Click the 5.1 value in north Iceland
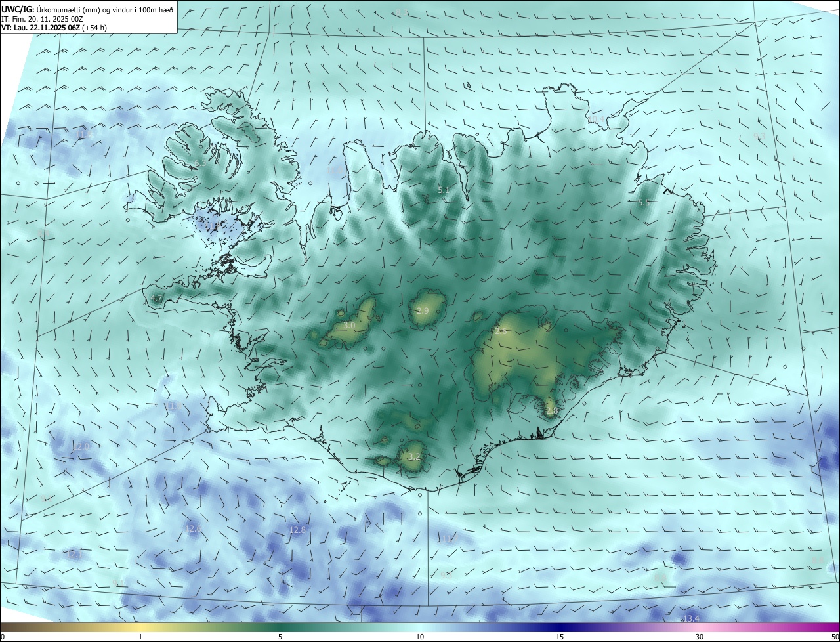Image resolution: width=840 pixels, height=642 pixels. point(444,190)
